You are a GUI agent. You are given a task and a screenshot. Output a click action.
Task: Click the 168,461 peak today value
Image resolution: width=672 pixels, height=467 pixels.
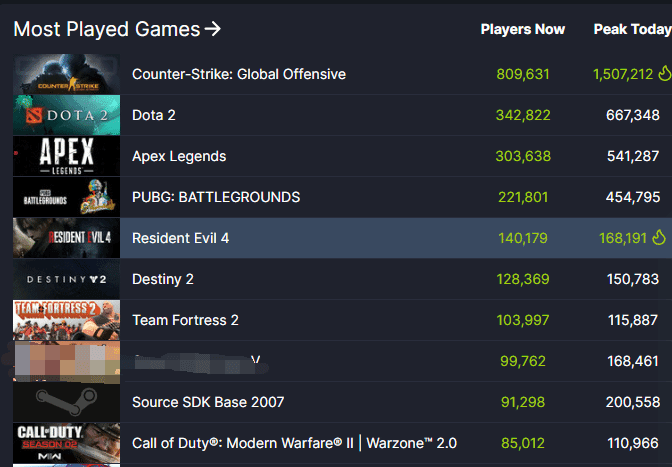(x=633, y=361)
